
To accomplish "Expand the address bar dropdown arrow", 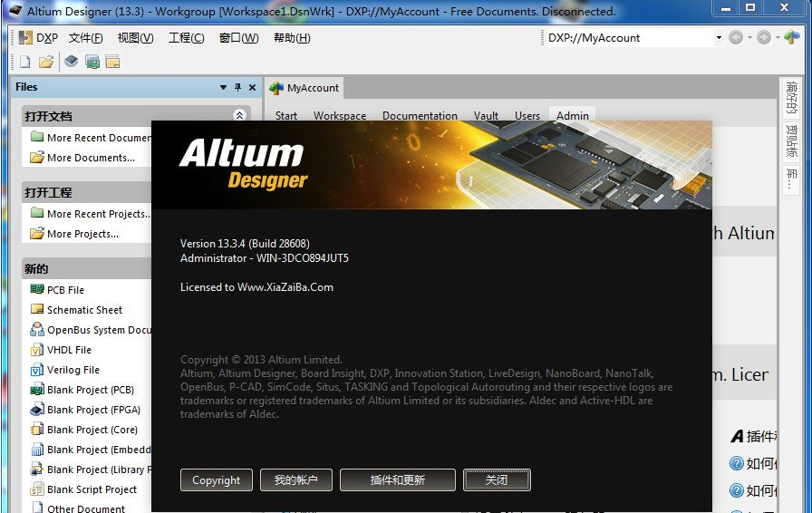I will 719,38.
